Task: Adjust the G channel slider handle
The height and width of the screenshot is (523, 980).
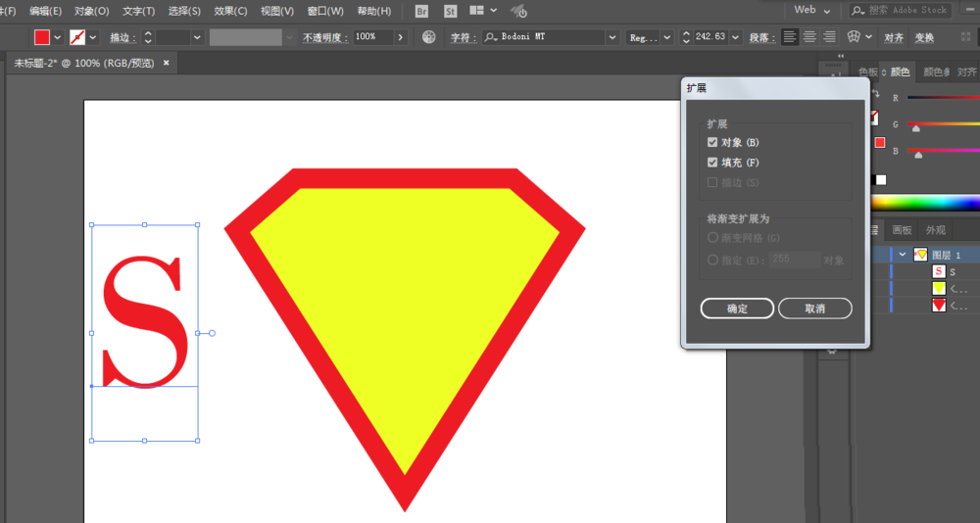Action: [915, 128]
